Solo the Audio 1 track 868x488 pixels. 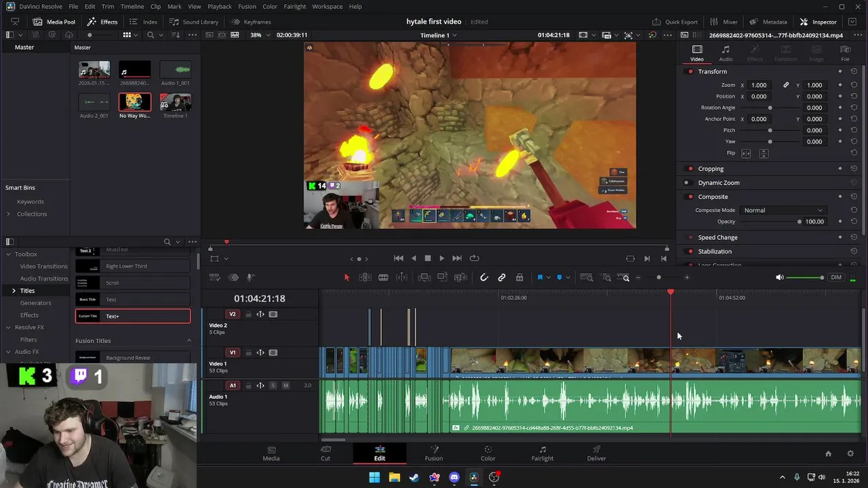click(x=273, y=386)
